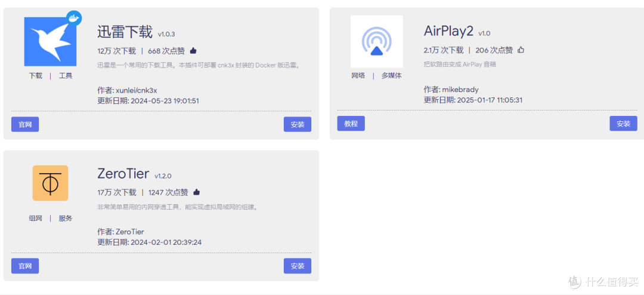Like ZeroTier with the thumbs-up icon

point(196,192)
